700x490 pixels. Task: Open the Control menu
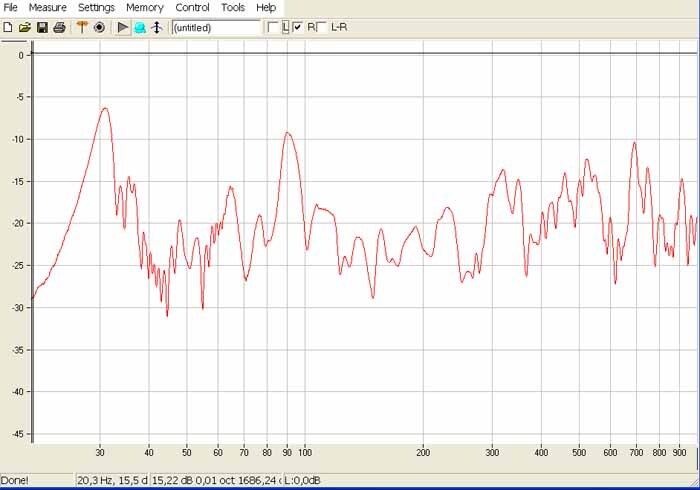click(x=192, y=7)
